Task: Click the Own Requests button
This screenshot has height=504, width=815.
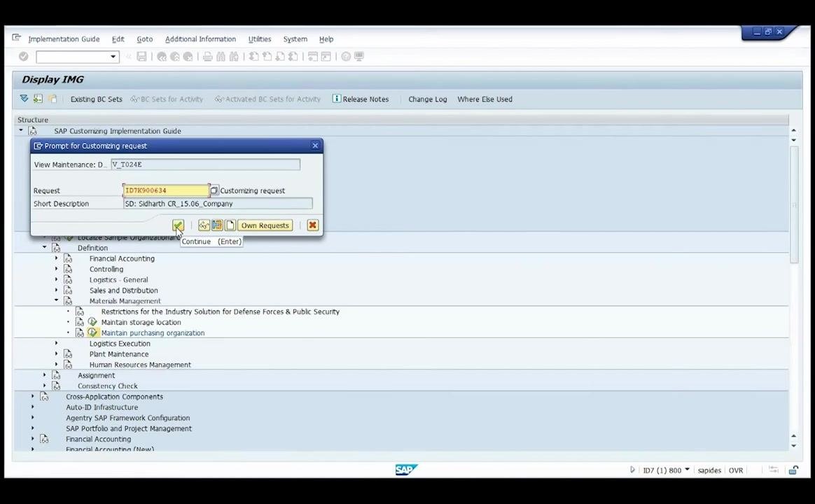Action: pyautogui.click(x=265, y=225)
